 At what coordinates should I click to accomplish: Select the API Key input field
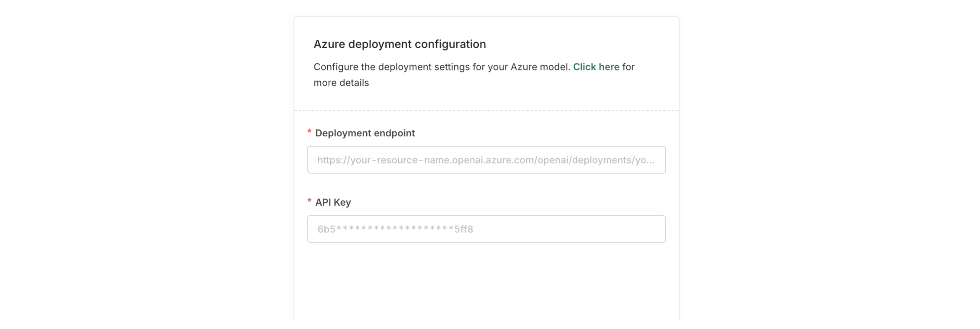487,229
